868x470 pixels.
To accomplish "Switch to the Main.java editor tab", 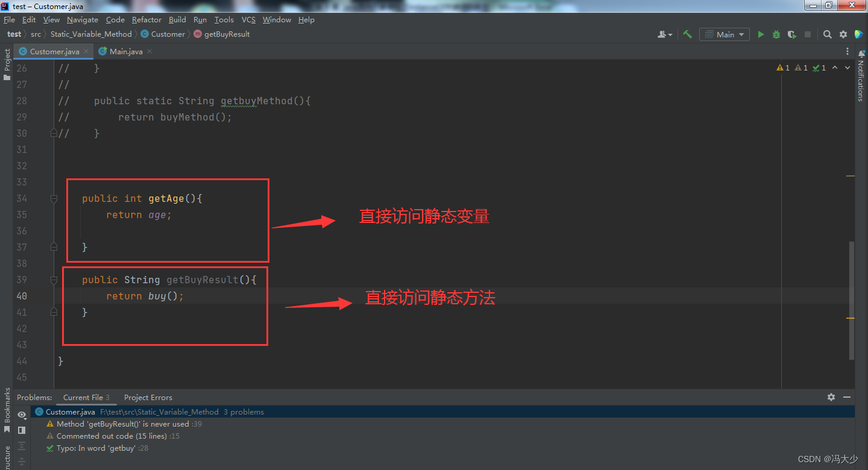I will [126, 51].
